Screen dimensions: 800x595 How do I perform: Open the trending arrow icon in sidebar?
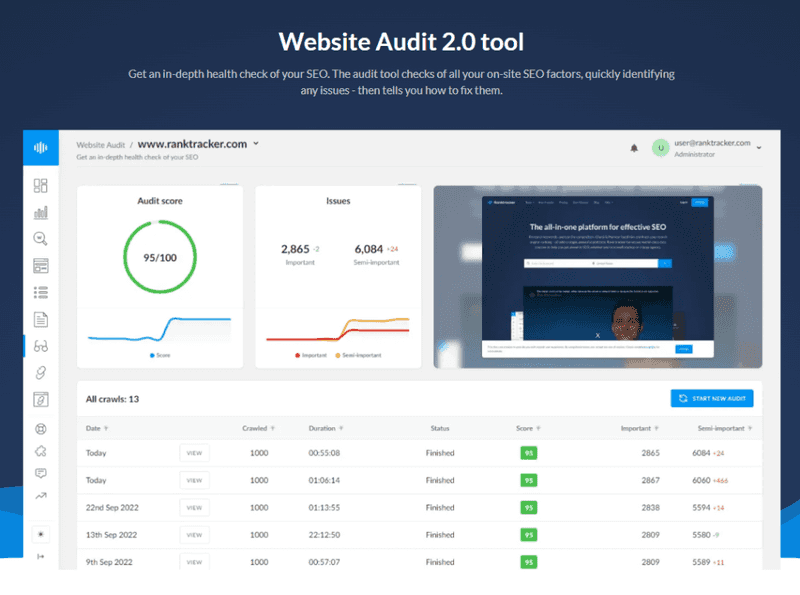[x=41, y=495]
